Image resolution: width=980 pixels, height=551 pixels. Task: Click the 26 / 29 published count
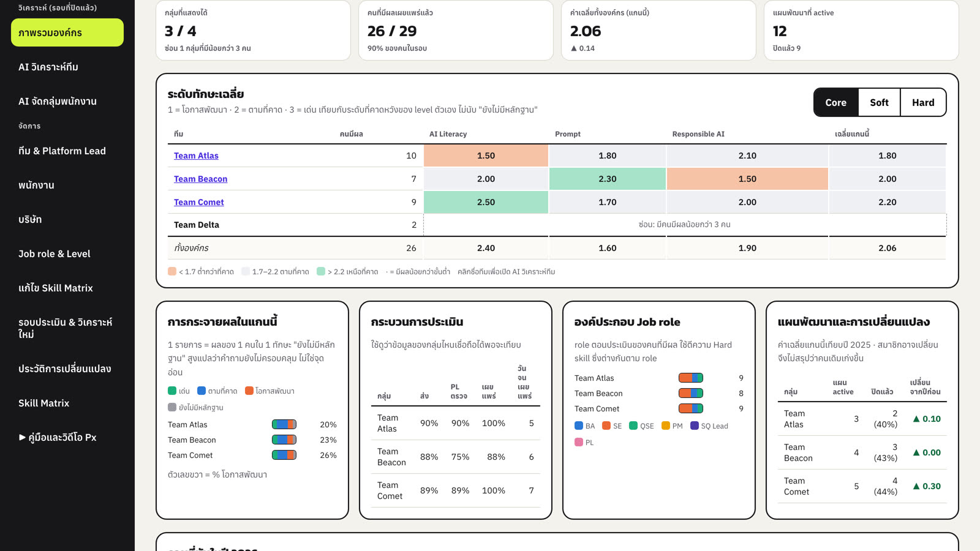pos(392,31)
